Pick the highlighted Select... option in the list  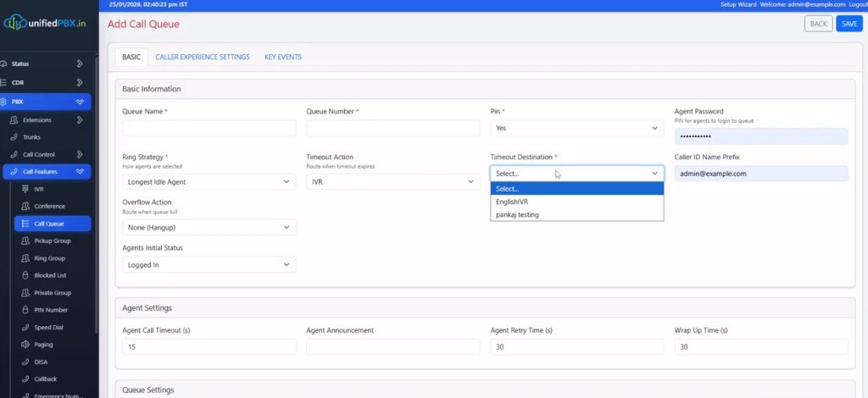[576, 189]
